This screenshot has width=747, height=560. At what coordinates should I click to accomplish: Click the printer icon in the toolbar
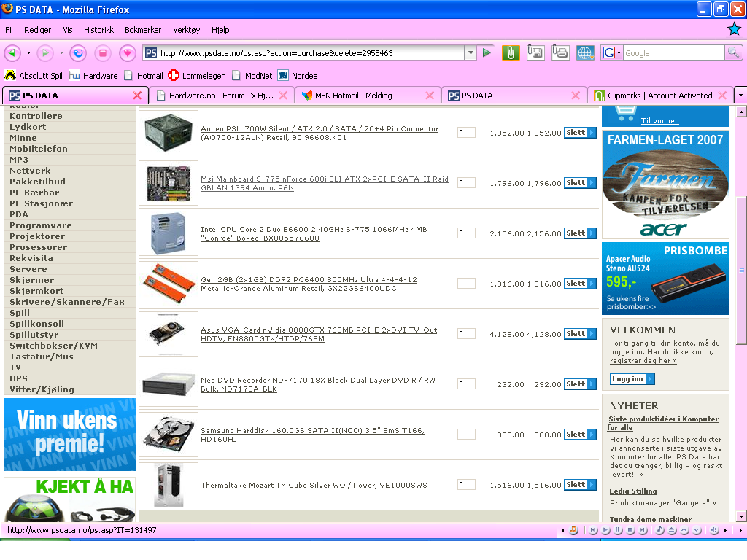(560, 52)
